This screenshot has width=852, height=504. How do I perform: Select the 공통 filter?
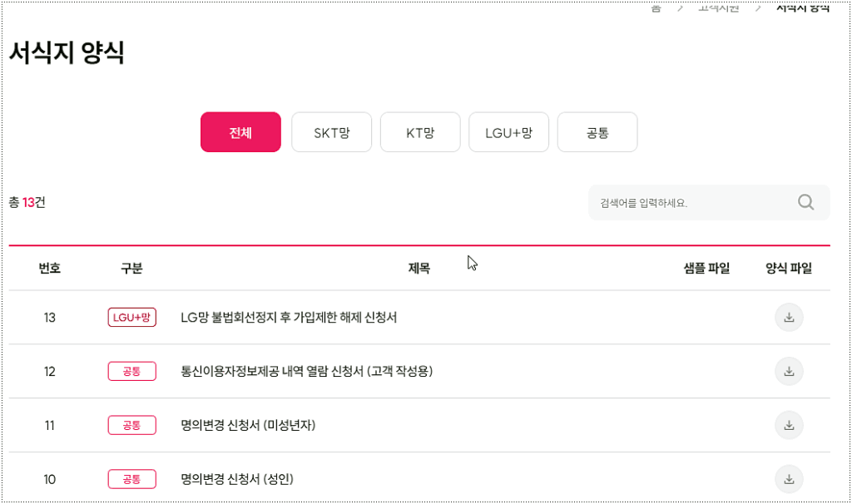(597, 131)
